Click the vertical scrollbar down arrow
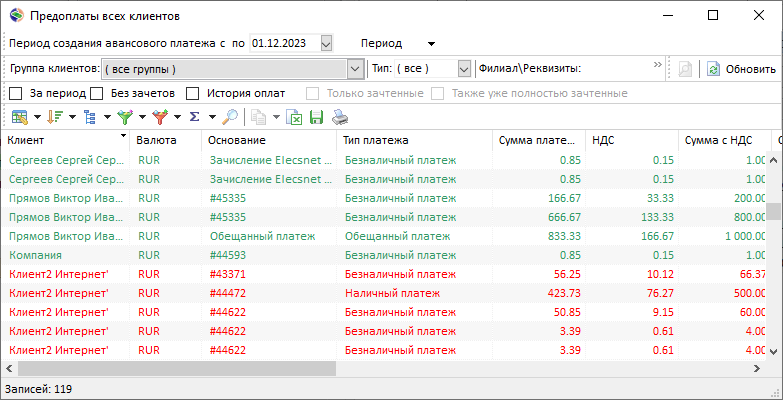The image size is (783, 400). point(774,351)
